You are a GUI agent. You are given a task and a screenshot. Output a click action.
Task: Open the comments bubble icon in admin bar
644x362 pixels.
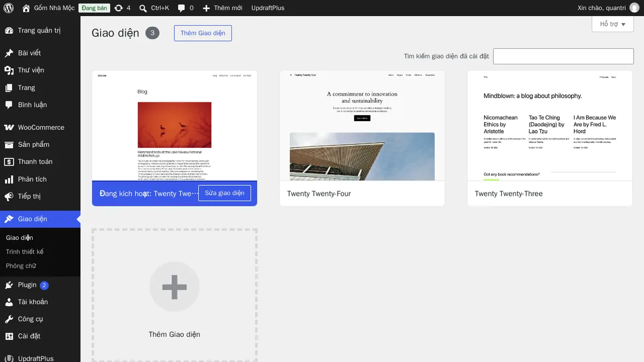[181, 8]
